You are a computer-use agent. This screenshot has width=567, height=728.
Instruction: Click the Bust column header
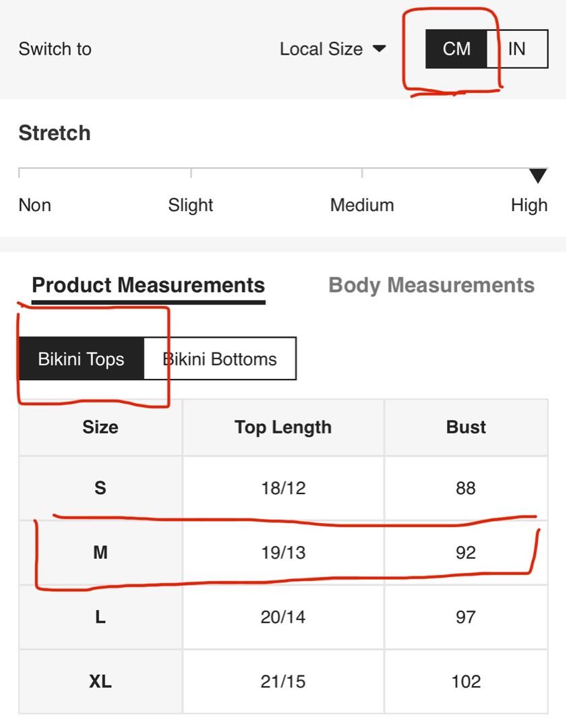coord(466,427)
